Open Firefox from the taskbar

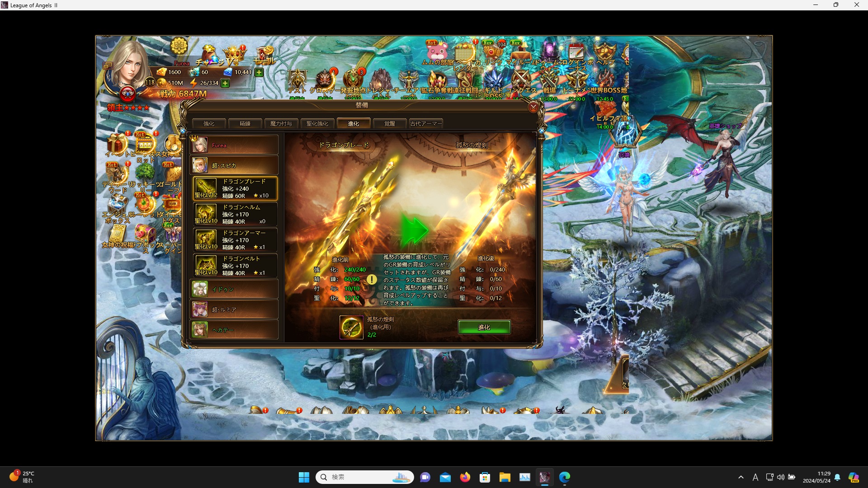pyautogui.click(x=465, y=477)
